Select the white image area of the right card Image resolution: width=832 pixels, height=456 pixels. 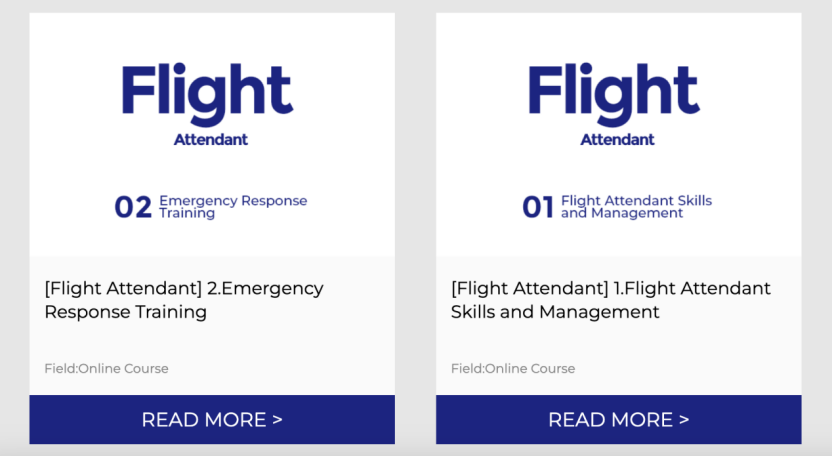point(619,134)
